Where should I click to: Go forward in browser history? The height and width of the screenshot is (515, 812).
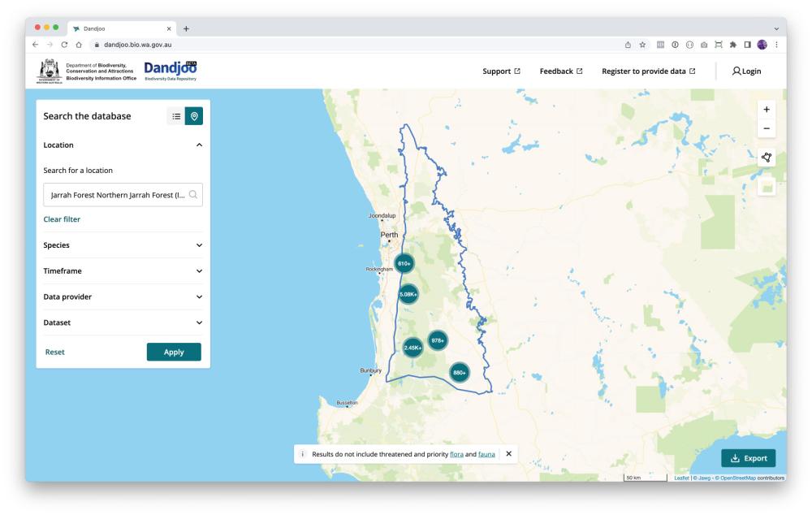[50, 45]
